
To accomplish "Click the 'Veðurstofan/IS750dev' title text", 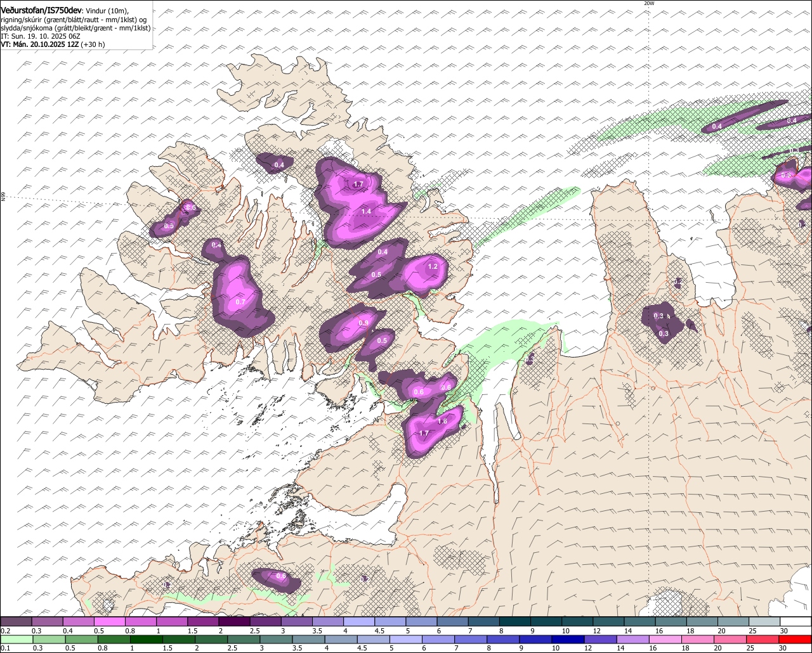I will point(41,10).
